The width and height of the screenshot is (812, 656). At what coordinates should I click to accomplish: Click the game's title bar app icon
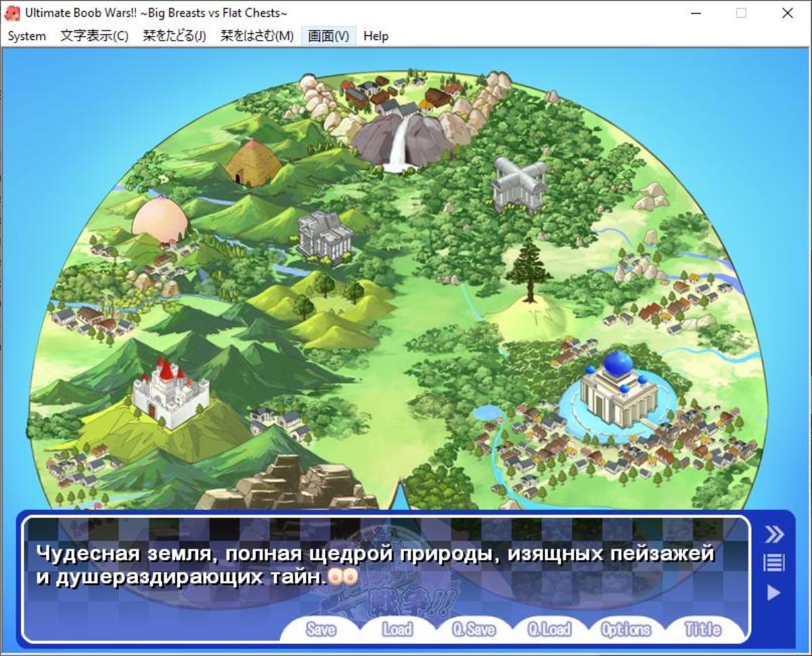[12, 12]
